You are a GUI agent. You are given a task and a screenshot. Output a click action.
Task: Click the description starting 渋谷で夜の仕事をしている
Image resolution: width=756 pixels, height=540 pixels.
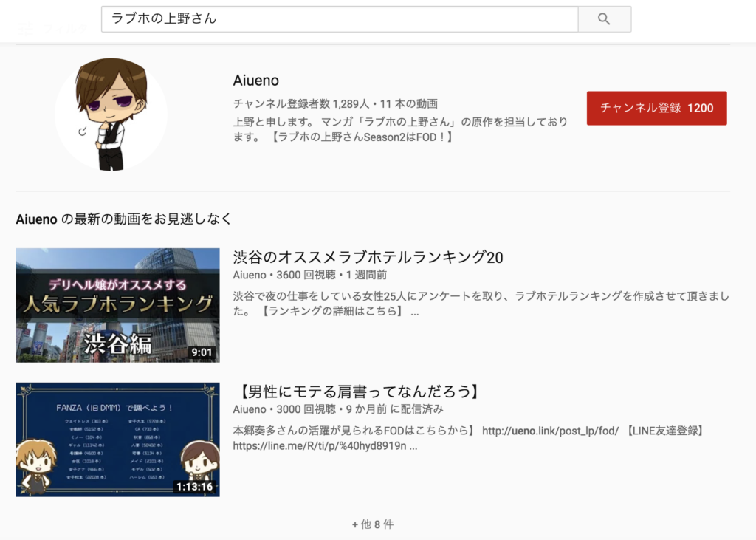pos(481,304)
